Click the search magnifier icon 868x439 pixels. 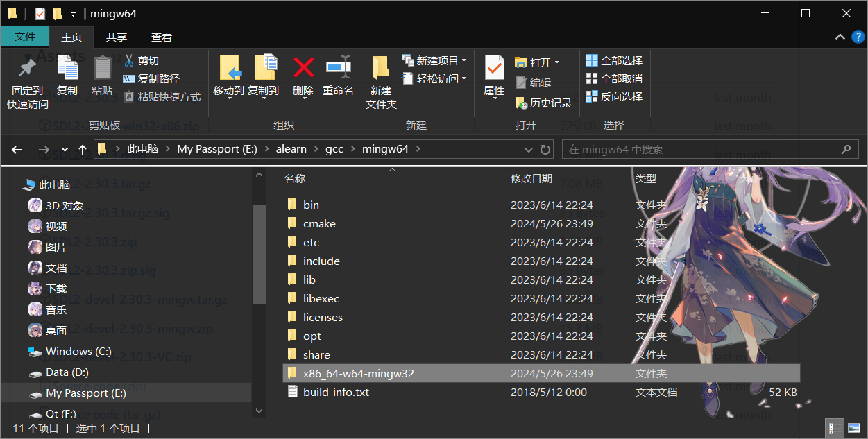(846, 149)
